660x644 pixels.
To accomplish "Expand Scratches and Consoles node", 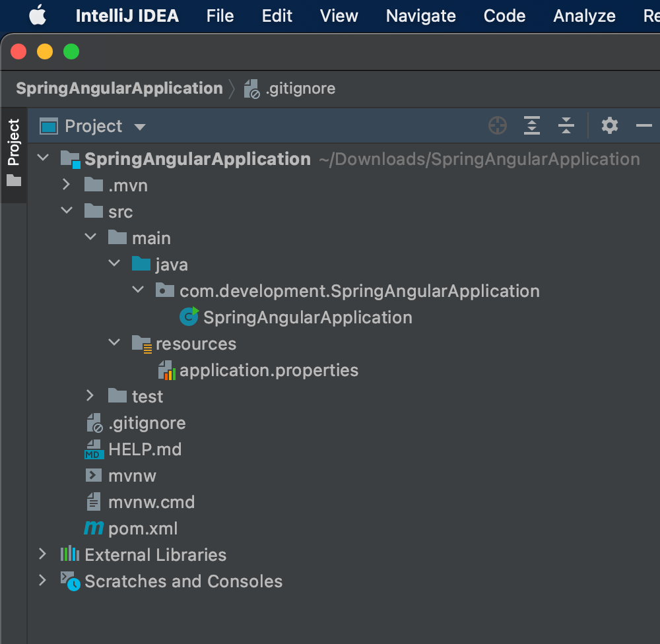I will (x=42, y=581).
